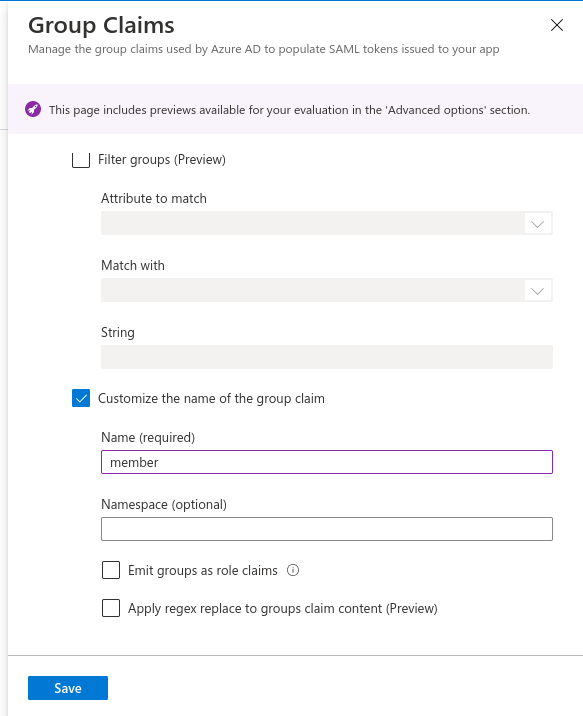Focus the String text field
This screenshot has height=716, width=583.
coord(327,357)
